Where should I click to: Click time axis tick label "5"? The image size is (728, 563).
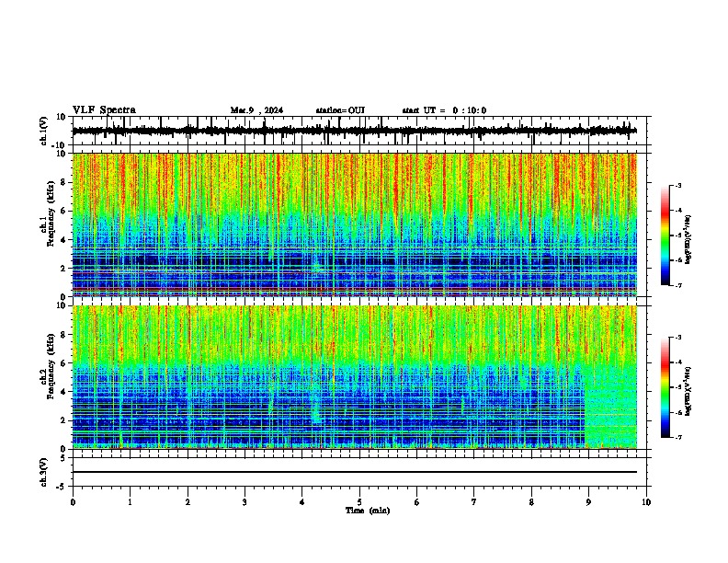359,502
